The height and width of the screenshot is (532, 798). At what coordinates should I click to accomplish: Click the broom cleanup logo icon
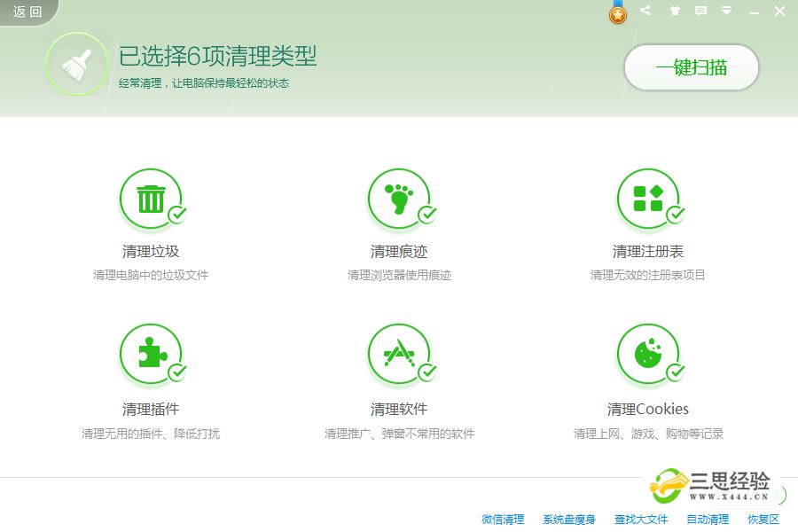[x=77, y=64]
